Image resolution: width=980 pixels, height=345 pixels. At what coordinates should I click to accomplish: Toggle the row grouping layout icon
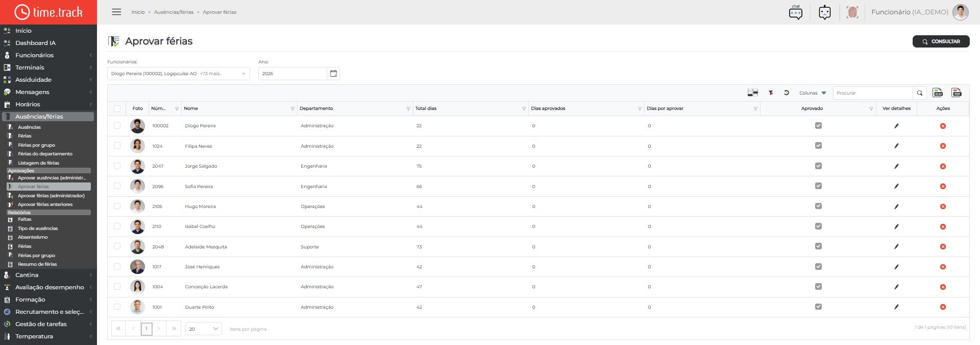pyautogui.click(x=753, y=93)
